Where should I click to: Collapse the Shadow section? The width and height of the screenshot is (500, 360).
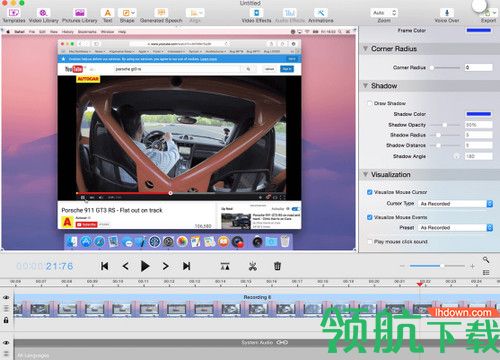(x=365, y=86)
